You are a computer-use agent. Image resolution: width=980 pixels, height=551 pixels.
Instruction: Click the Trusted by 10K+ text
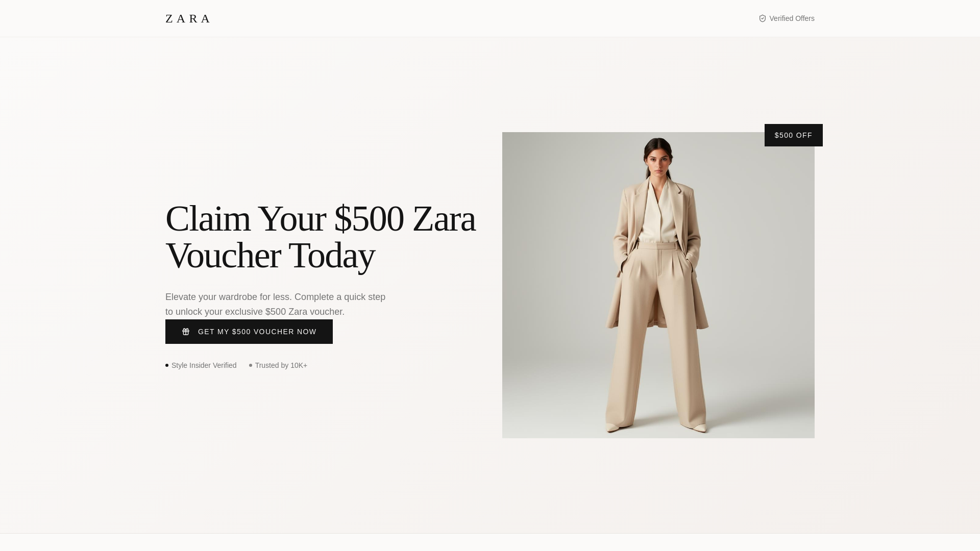[x=281, y=365]
